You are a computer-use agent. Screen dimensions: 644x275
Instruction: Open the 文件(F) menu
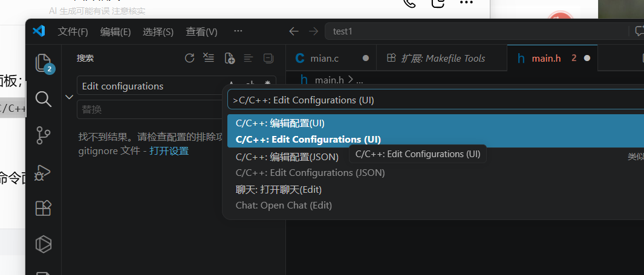[x=73, y=31]
